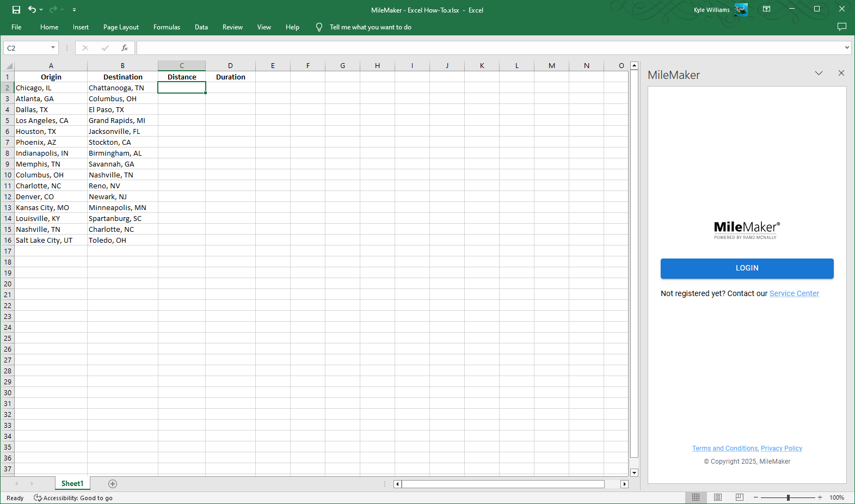Click the Comments icon in ribbon corner
This screenshot has width=855, height=504.
pos(842,27)
